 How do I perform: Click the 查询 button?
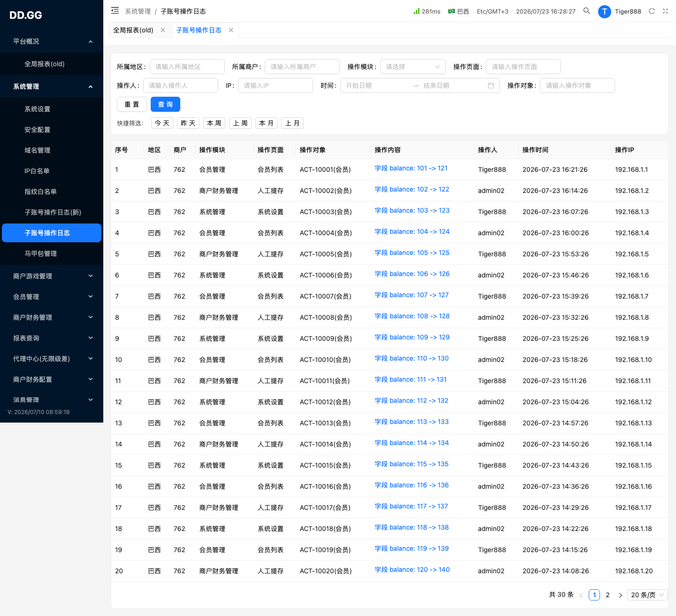(165, 104)
